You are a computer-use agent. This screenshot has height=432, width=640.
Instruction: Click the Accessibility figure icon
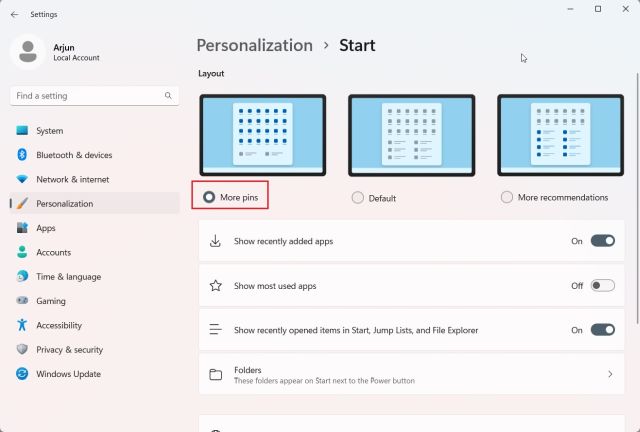coord(22,325)
